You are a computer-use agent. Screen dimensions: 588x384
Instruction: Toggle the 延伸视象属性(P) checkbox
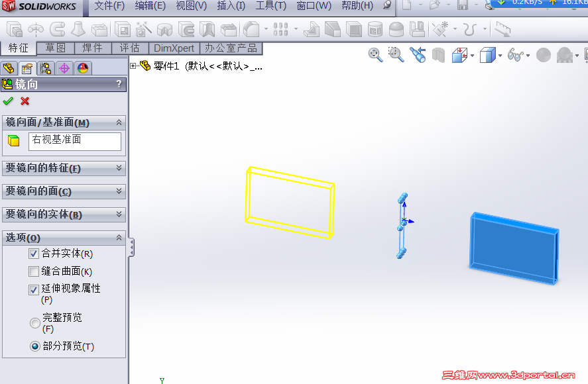click(34, 289)
